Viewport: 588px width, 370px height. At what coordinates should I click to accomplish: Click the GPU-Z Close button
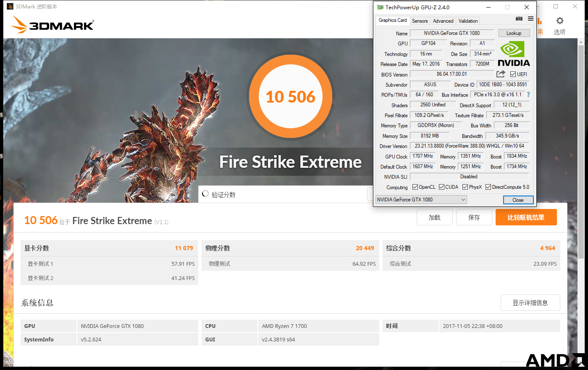click(x=518, y=200)
